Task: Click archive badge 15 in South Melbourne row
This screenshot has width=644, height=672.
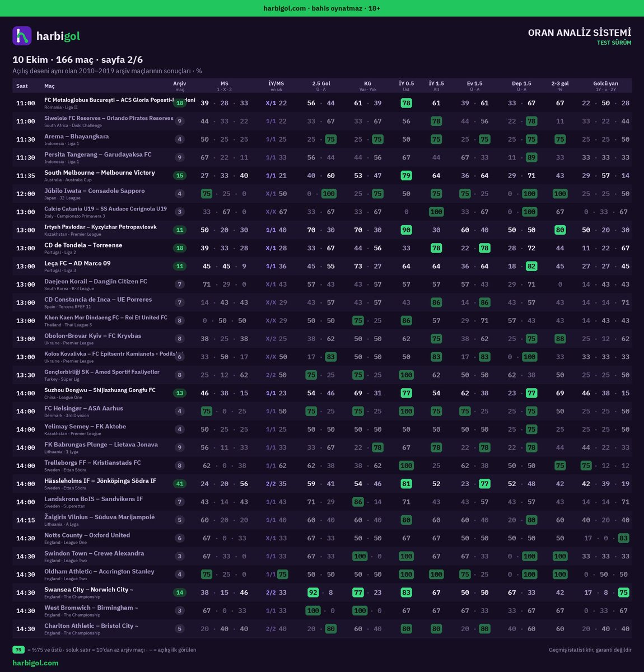Action: coord(180,176)
